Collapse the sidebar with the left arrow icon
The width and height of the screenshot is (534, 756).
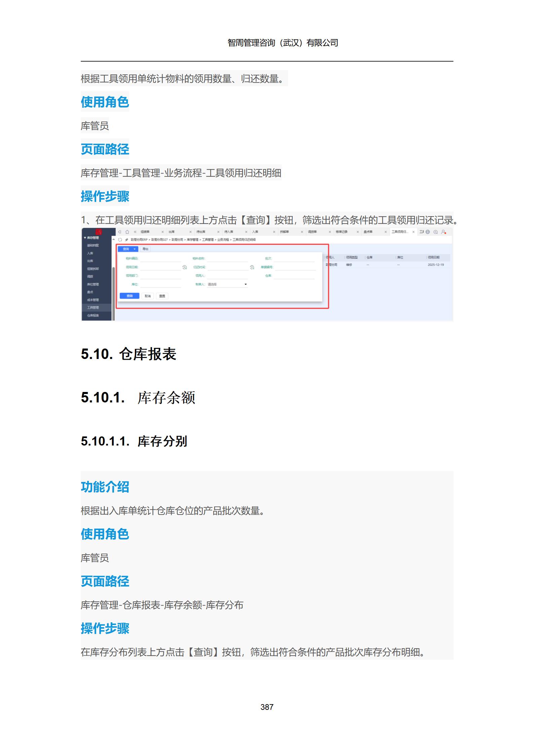[119, 232]
